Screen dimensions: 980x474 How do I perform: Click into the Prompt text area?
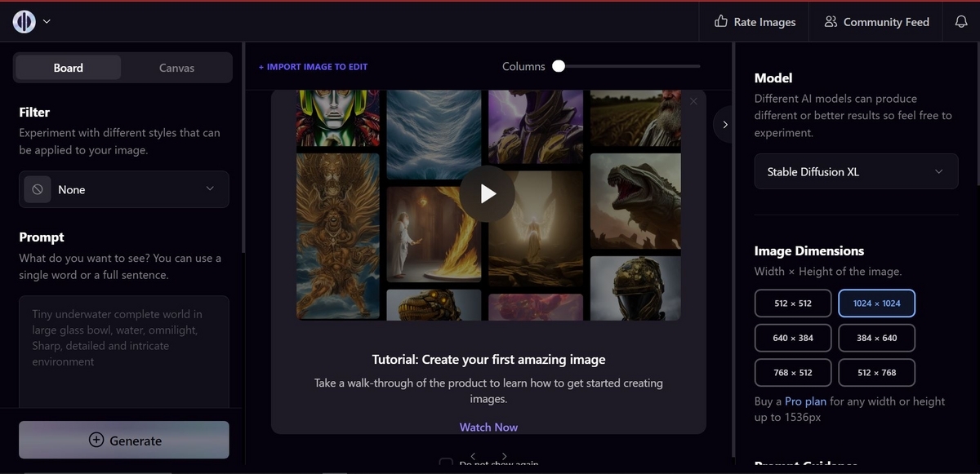124,351
